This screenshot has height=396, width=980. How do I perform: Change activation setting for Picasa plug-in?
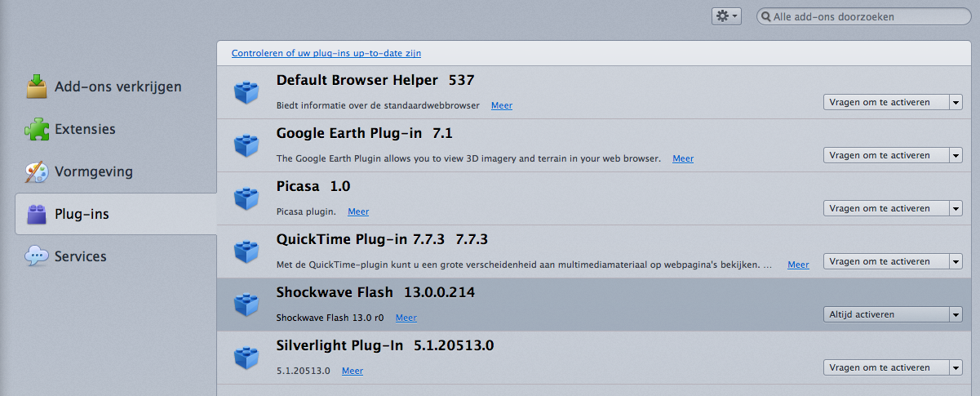[x=893, y=208]
